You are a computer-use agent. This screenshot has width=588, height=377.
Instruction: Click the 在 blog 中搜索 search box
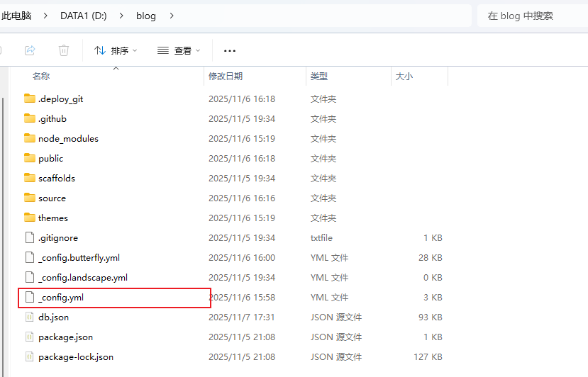pos(533,16)
